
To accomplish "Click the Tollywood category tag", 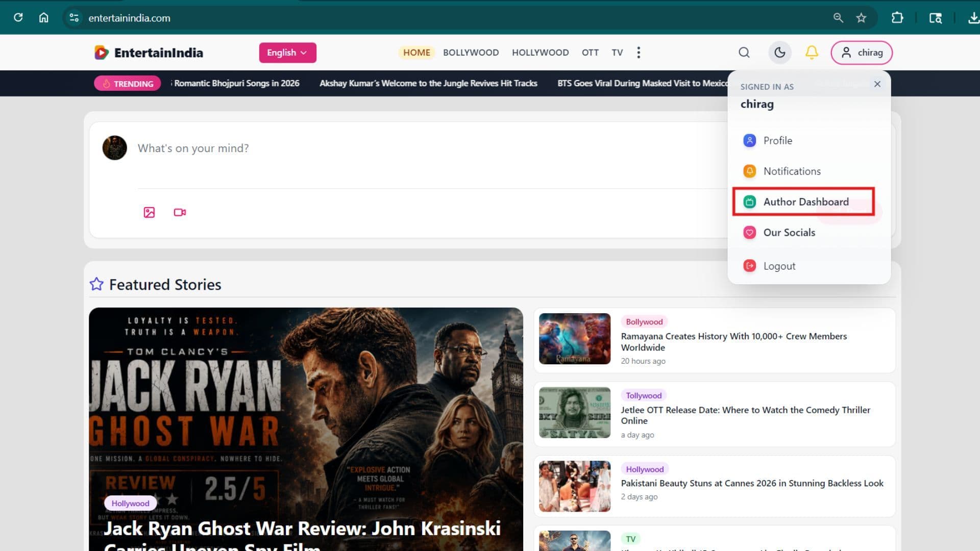I will (644, 395).
